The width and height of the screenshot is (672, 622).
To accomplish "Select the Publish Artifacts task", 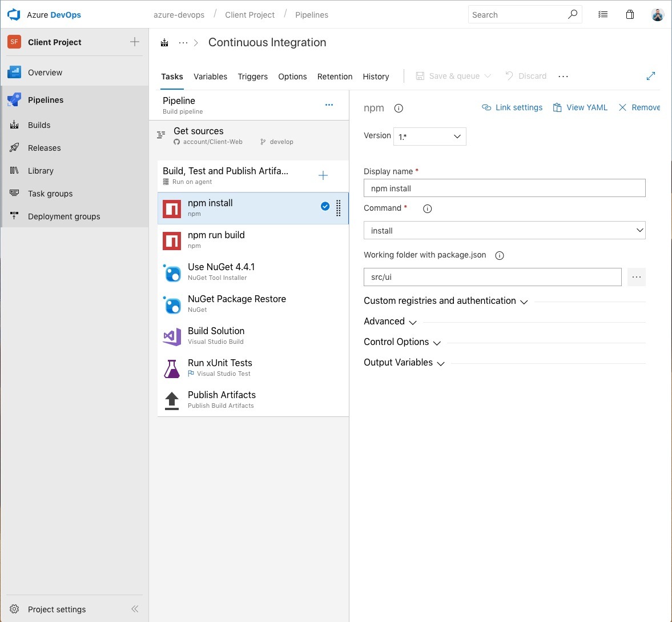I will (x=253, y=400).
